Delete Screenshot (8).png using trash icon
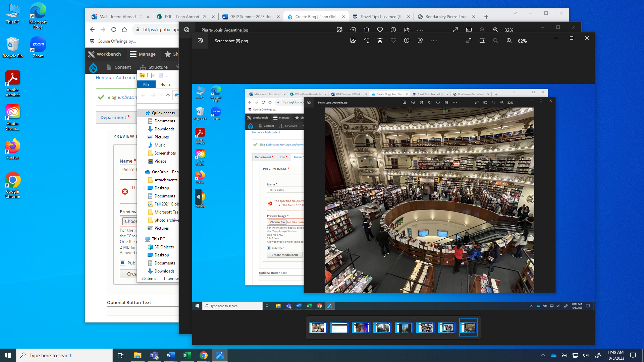The image size is (644, 362). [x=380, y=41]
